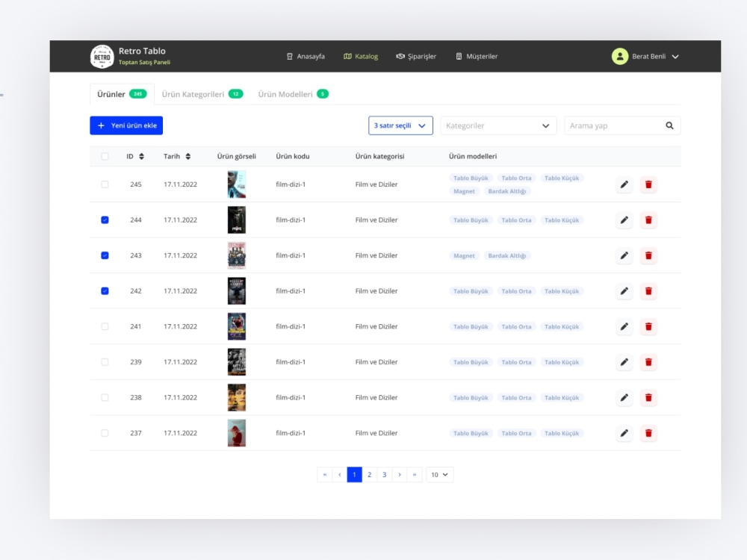The width and height of the screenshot is (747, 560).
Task: Switch to the Ürün Modelleri tab
Action: [x=293, y=94]
